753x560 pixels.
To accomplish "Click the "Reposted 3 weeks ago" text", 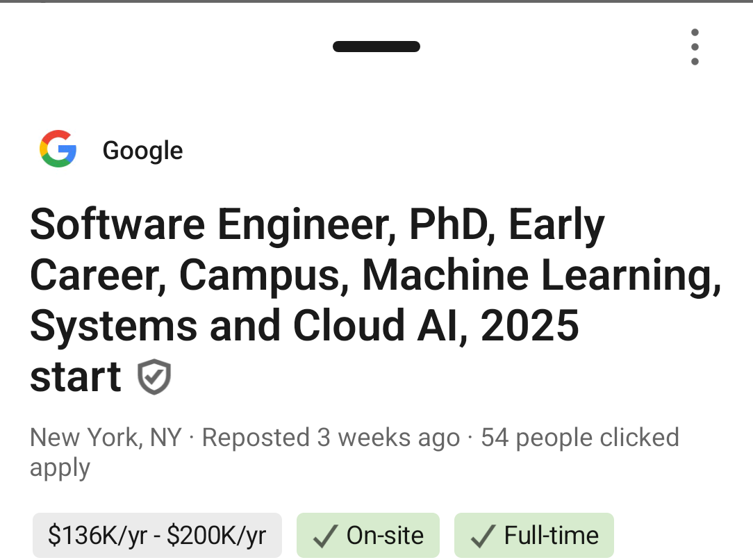I will coord(331,438).
